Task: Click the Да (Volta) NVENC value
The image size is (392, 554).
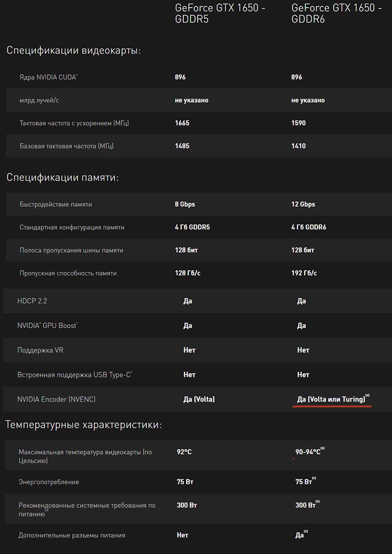Action: point(199,399)
